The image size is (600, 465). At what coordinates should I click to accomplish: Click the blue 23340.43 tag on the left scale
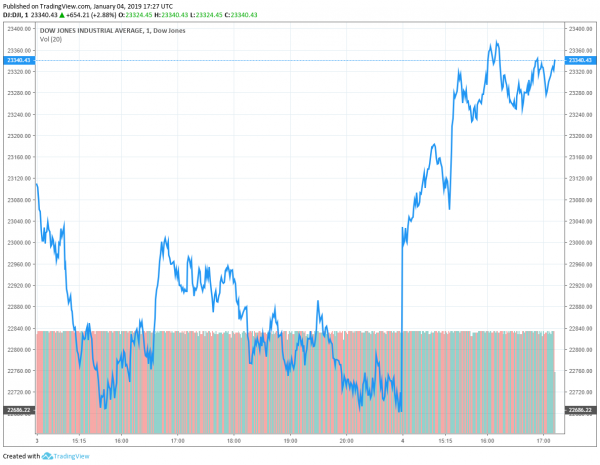pyautogui.click(x=19, y=60)
